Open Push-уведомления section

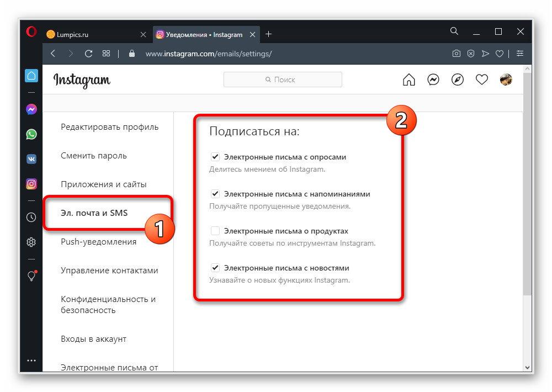99,242
